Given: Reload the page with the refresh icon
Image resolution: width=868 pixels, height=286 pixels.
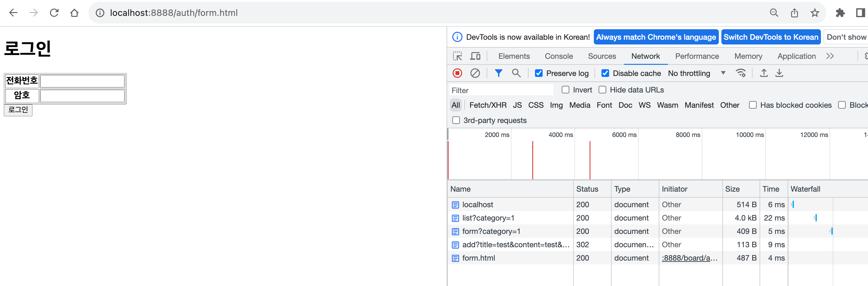Looking at the screenshot, I should pos(54,13).
